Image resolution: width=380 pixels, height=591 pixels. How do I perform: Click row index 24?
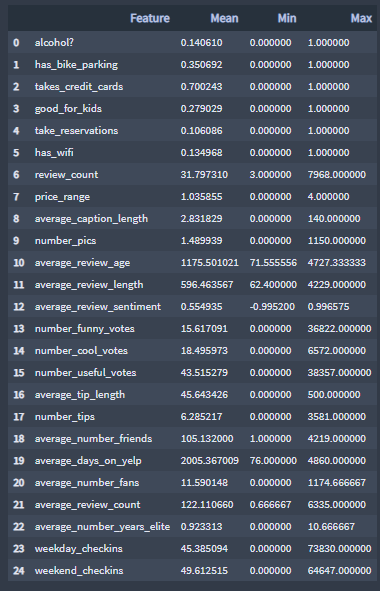pos(19,571)
